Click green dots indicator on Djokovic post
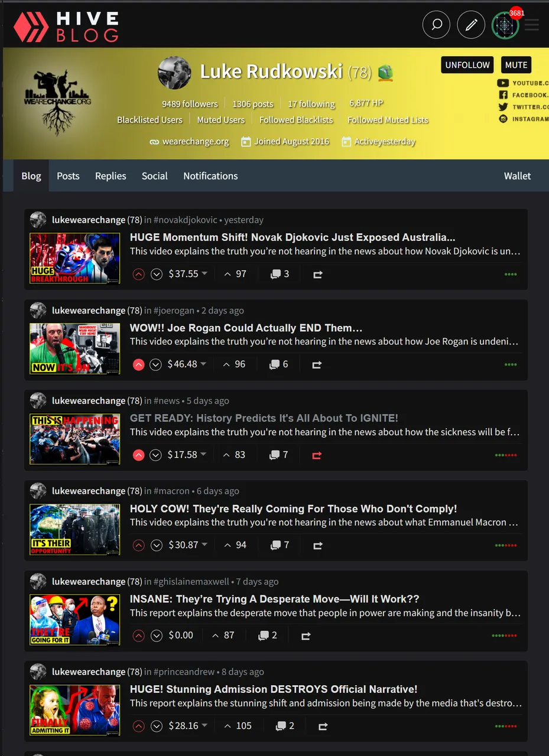 click(x=511, y=274)
